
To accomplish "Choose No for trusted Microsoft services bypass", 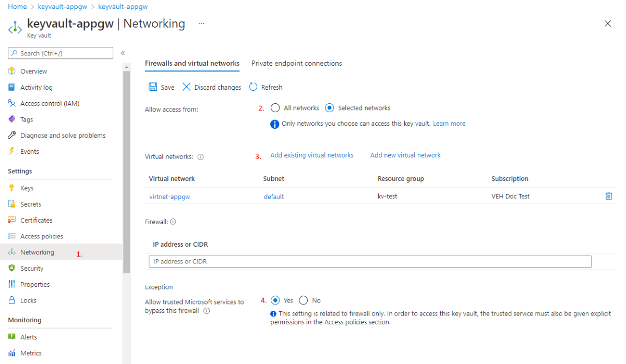I will pyautogui.click(x=303, y=301).
